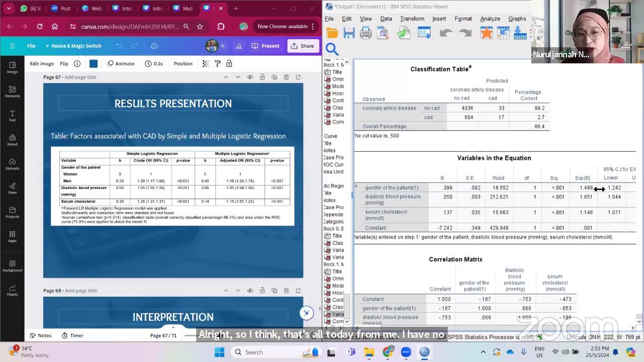Duplicate Page 67 using copy icon
This screenshot has height=362, width=644.
click(274, 77)
